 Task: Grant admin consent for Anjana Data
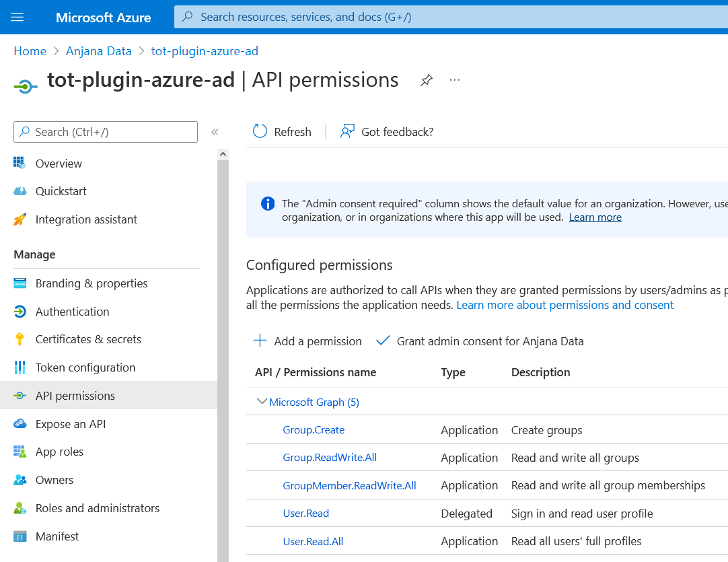(x=489, y=341)
